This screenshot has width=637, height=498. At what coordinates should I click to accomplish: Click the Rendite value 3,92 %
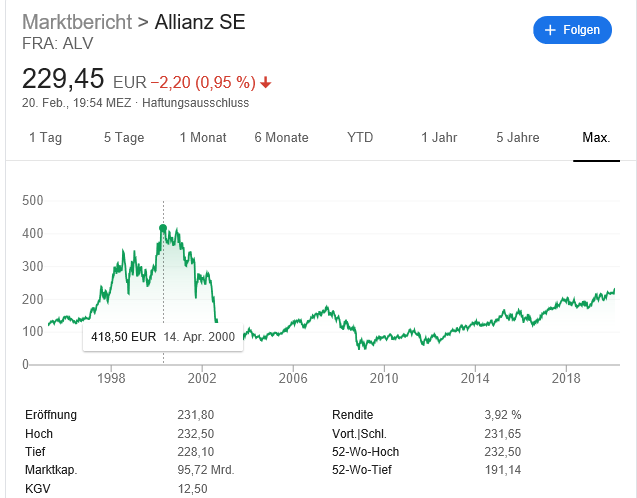pos(502,414)
